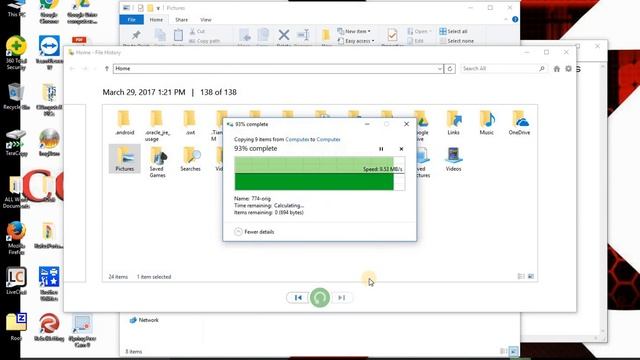Viewport: 640px width, 360px height.
Task: Open Google Chrome desktop icon
Action: pos(49,12)
